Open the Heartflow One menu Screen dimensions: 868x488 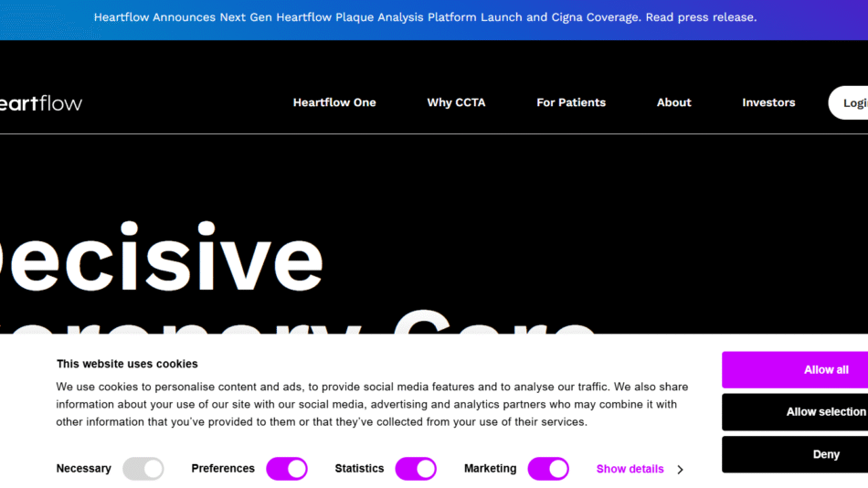(334, 102)
